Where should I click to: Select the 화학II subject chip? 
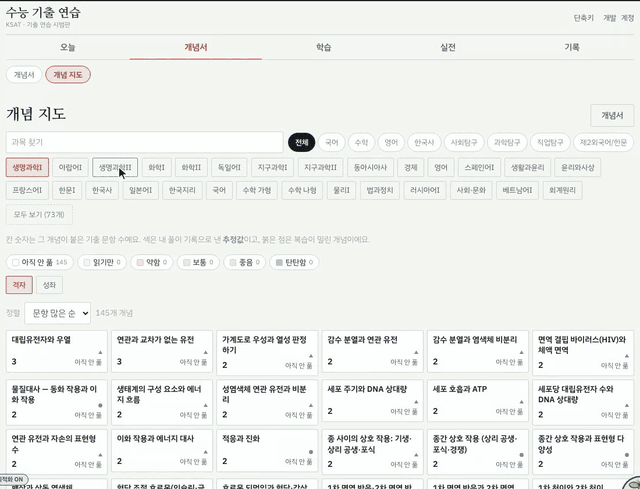point(191,167)
